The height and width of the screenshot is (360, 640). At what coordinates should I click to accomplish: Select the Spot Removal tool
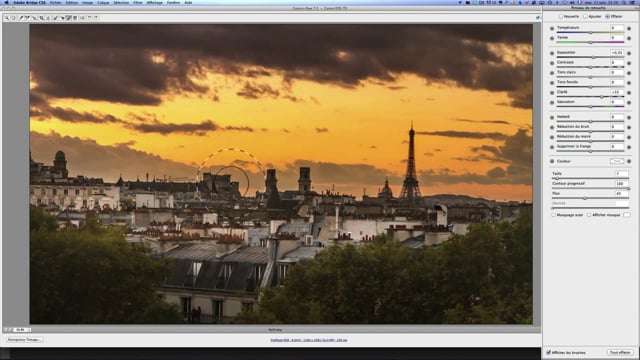pos(56,18)
